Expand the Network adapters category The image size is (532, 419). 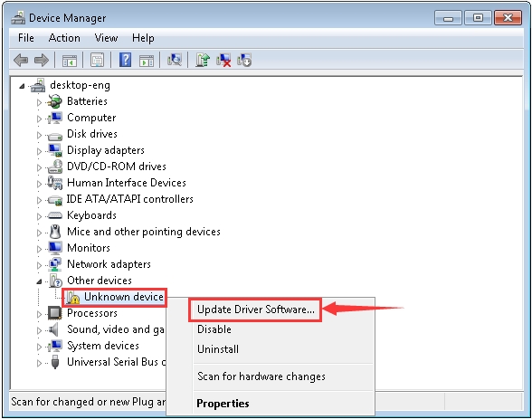coord(39,264)
